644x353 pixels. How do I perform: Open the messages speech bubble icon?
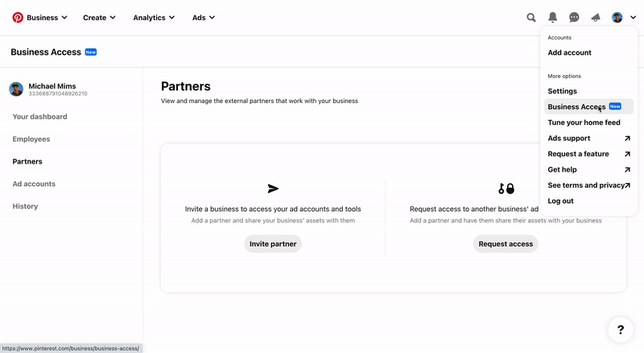(574, 17)
